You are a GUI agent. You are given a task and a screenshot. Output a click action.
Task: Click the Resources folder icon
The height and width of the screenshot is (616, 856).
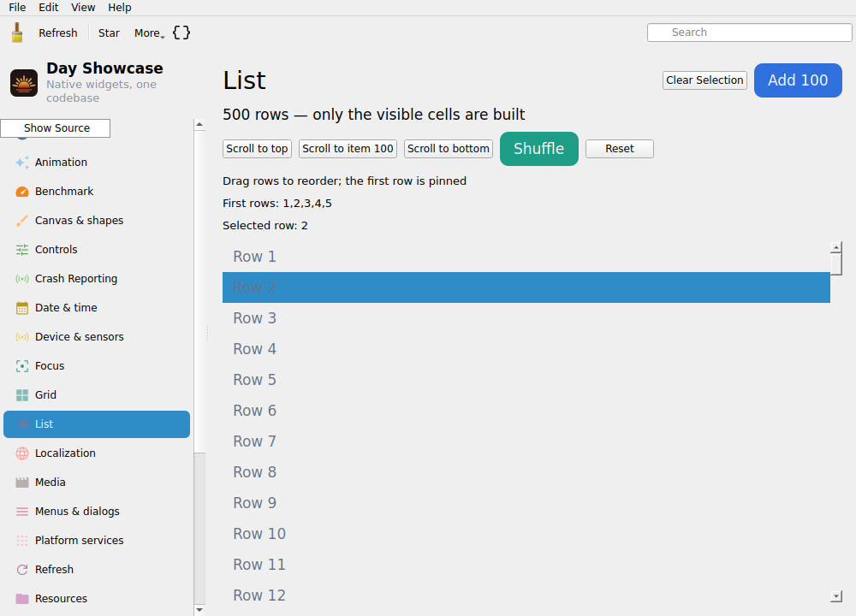pos(22,599)
